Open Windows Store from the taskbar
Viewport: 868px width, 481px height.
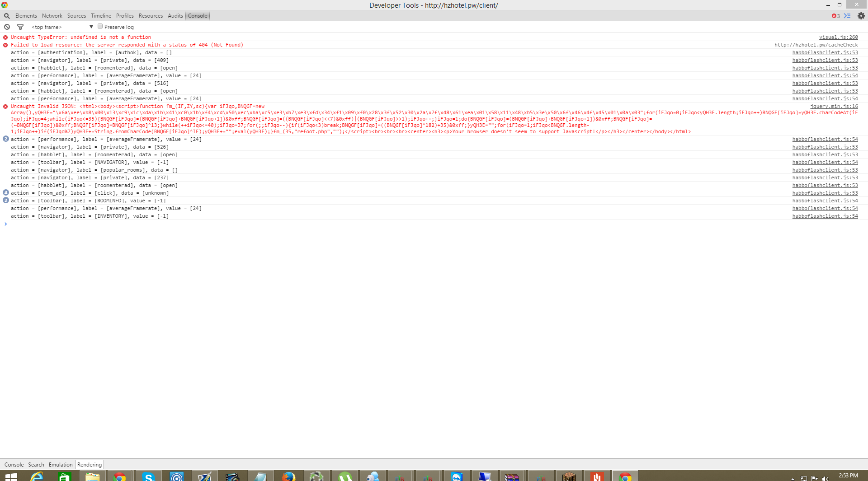65,476
